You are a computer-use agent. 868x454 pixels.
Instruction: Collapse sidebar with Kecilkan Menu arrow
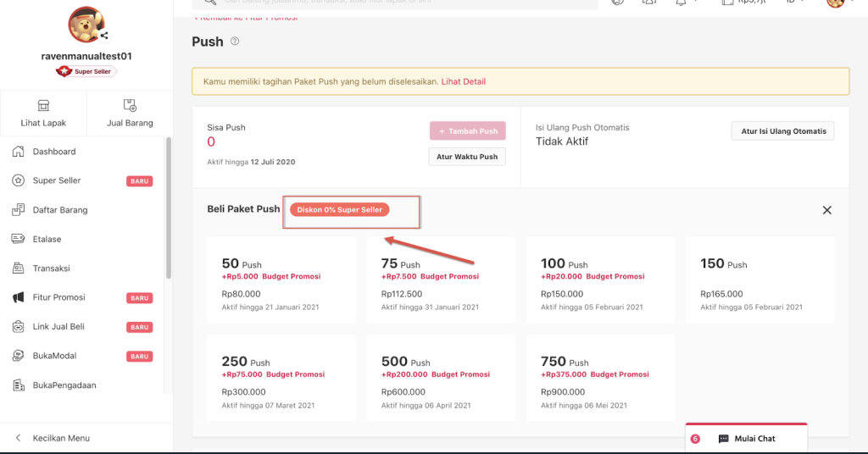pyautogui.click(x=19, y=438)
